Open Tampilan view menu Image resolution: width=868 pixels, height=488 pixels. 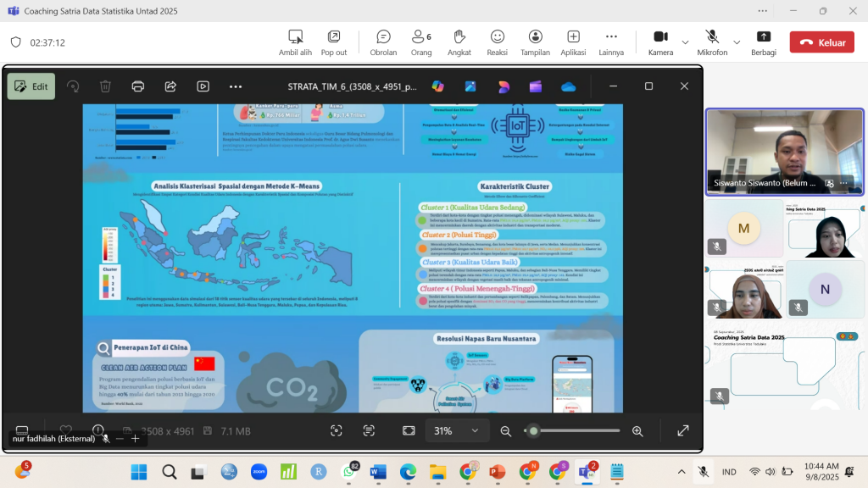535,42
